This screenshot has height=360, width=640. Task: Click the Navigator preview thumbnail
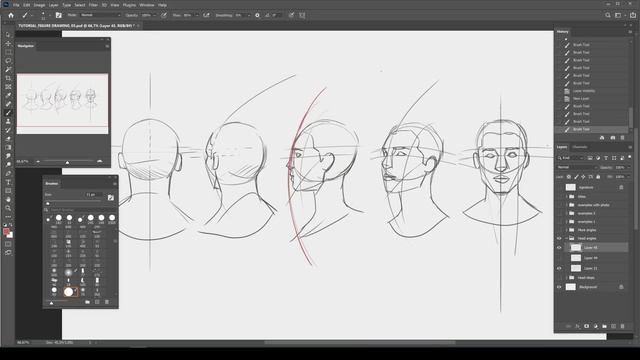tap(62, 104)
